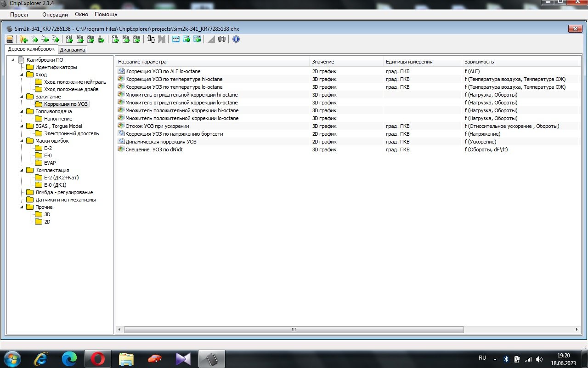The width and height of the screenshot is (588, 368).
Task: Switch to the Диаграмма tab
Action: pyautogui.click(x=73, y=50)
